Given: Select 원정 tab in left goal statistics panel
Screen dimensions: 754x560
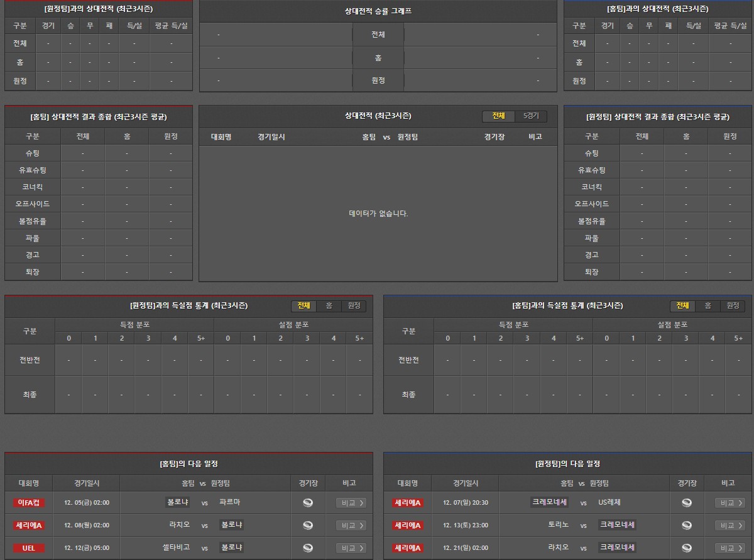Looking at the screenshot, I should (x=354, y=306).
